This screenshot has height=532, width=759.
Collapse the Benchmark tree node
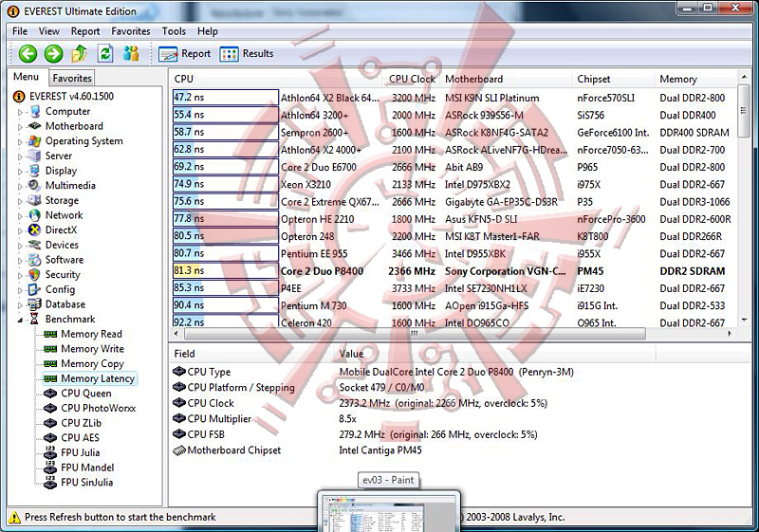[20, 320]
